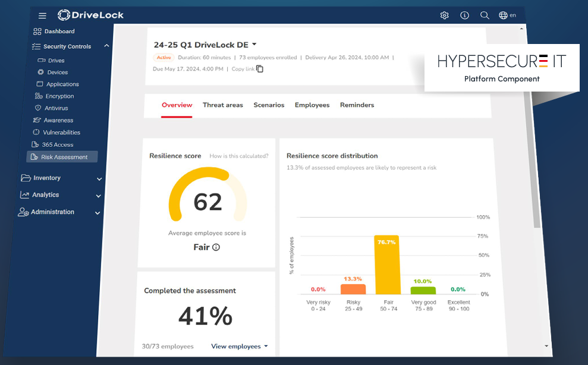Open search with the magnifier icon

tap(485, 15)
